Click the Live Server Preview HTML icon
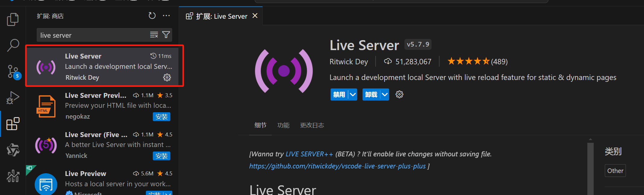 tap(46, 106)
